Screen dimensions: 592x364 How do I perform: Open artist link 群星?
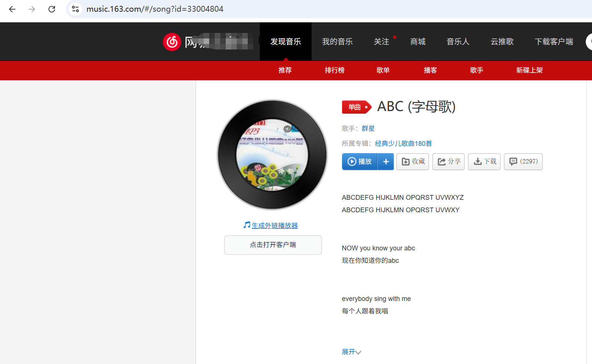pyautogui.click(x=368, y=129)
